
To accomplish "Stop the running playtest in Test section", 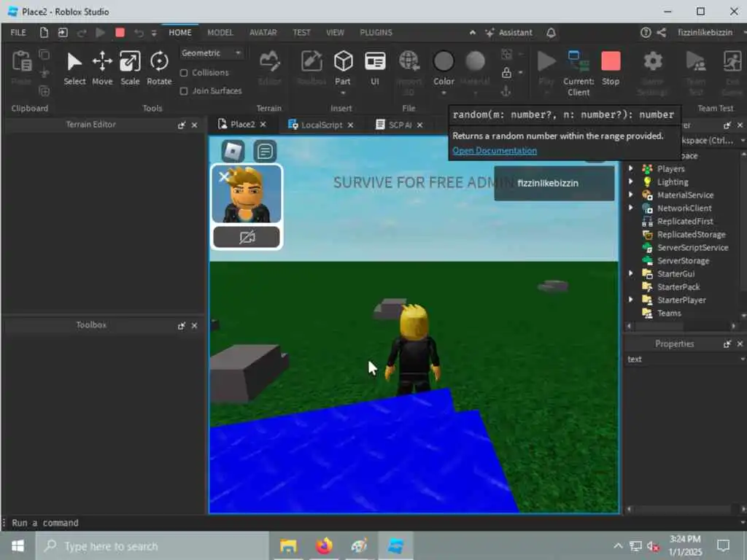I will pos(611,68).
